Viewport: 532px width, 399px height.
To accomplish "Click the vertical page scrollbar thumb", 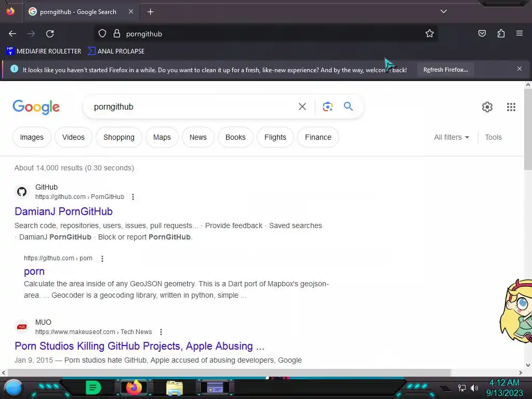I will tap(528, 130).
